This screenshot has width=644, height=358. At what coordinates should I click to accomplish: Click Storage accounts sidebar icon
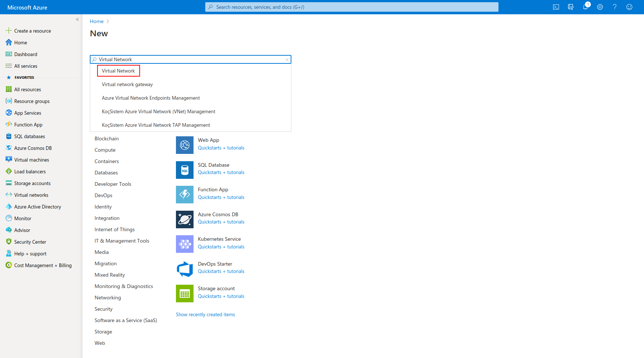(x=9, y=183)
